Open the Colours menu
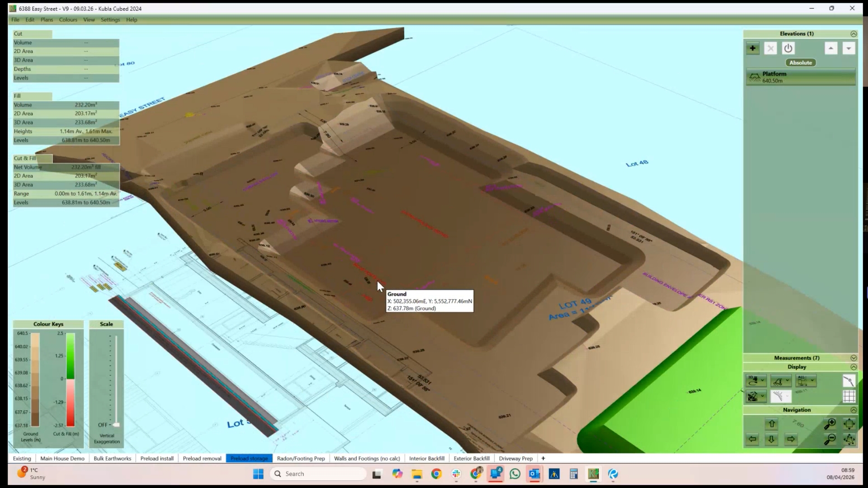Viewport: 868px width, 488px height. click(x=68, y=20)
